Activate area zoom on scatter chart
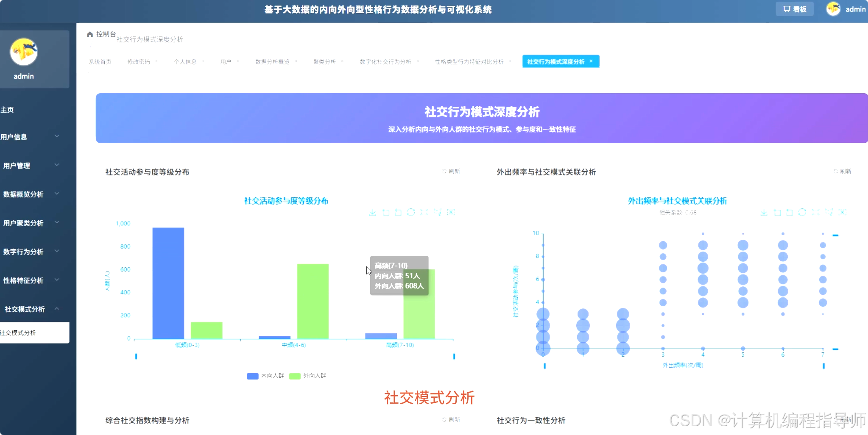Image resolution: width=868 pixels, height=435 pixels. [x=777, y=212]
